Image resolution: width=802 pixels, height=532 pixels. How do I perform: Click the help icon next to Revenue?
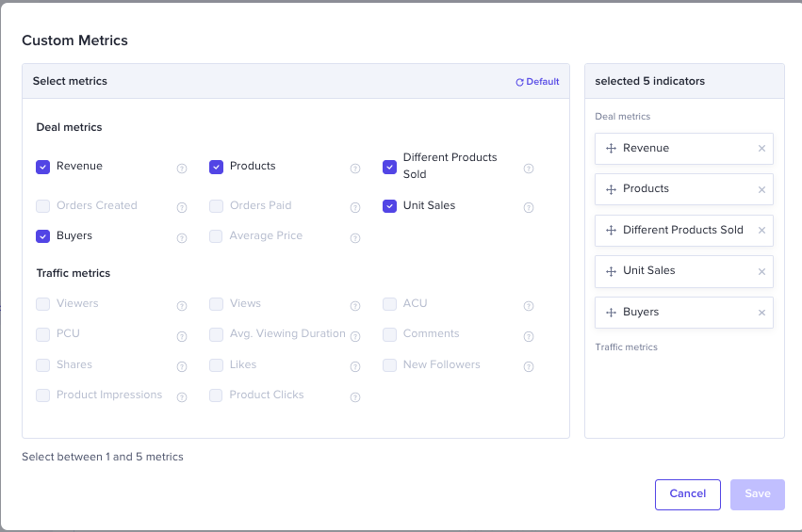182,169
